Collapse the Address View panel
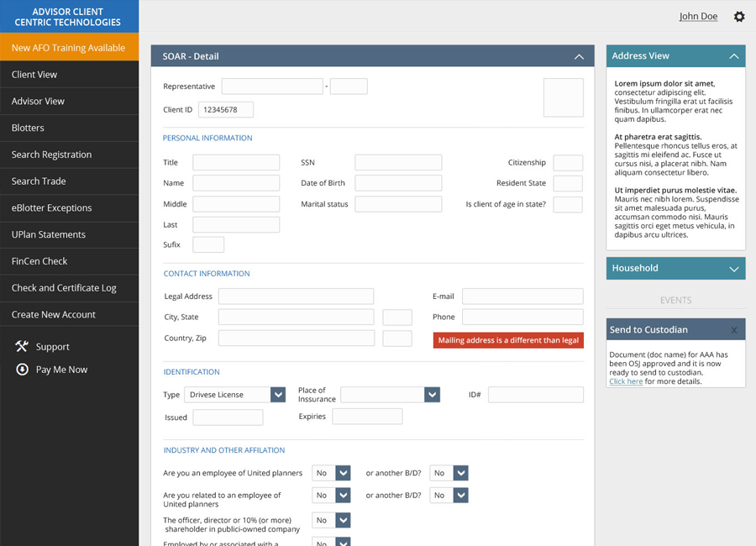The height and width of the screenshot is (546, 756). (733, 56)
